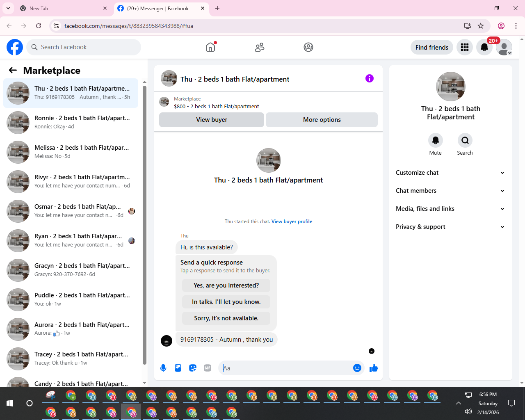Search in conversation magnifier icon
The width and height of the screenshot is (525, 420).
pos(465,140)
